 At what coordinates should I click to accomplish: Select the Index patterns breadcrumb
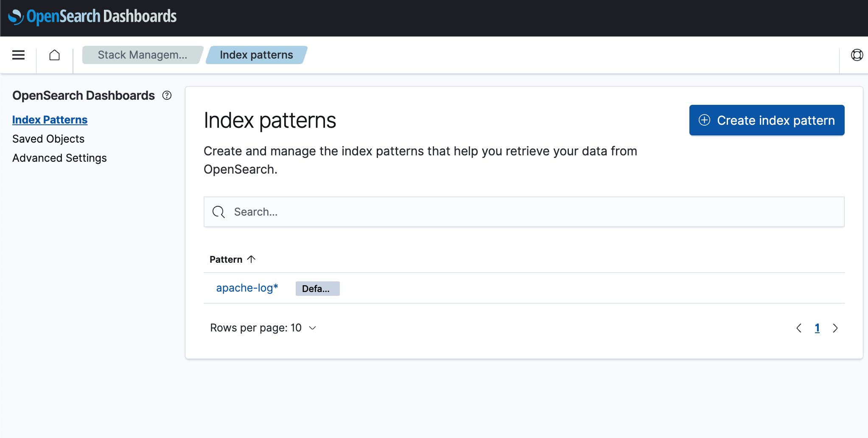256,55
